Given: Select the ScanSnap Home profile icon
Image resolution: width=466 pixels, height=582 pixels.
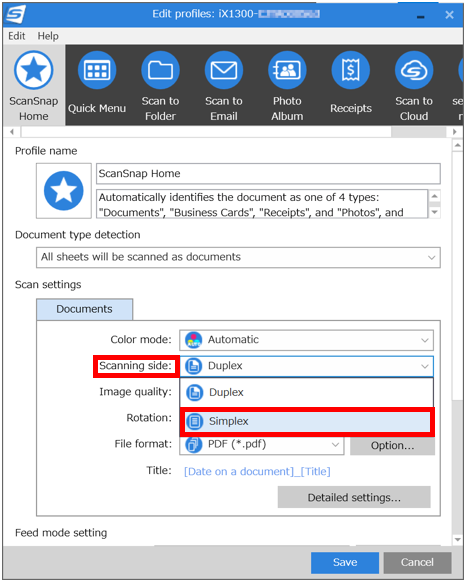Looking at the screenshot, I should 33,85.
